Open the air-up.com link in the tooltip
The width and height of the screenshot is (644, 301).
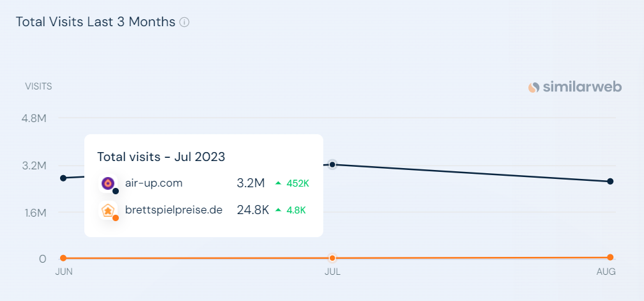[x=154, y=183]
